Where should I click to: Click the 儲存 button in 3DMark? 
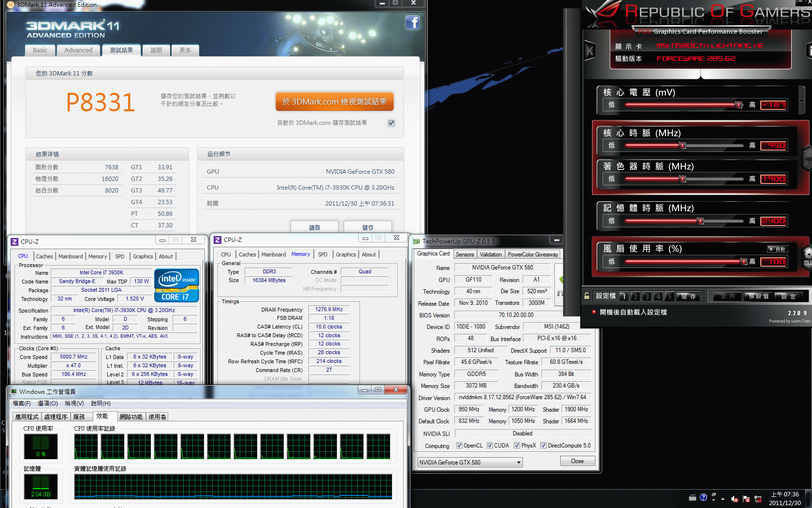[x=368, y=227]
